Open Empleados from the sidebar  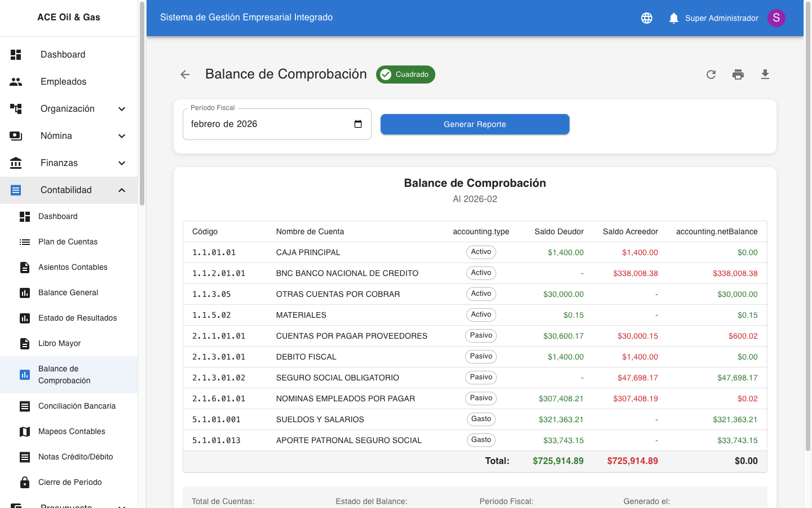(63, 82)
